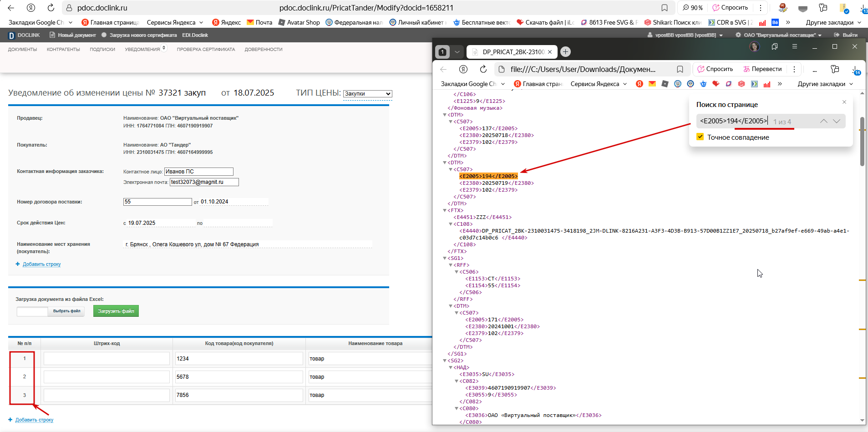868x432 pixels.
Task: Choose Excel file with Выбрать файл
Action: [66, 311]
